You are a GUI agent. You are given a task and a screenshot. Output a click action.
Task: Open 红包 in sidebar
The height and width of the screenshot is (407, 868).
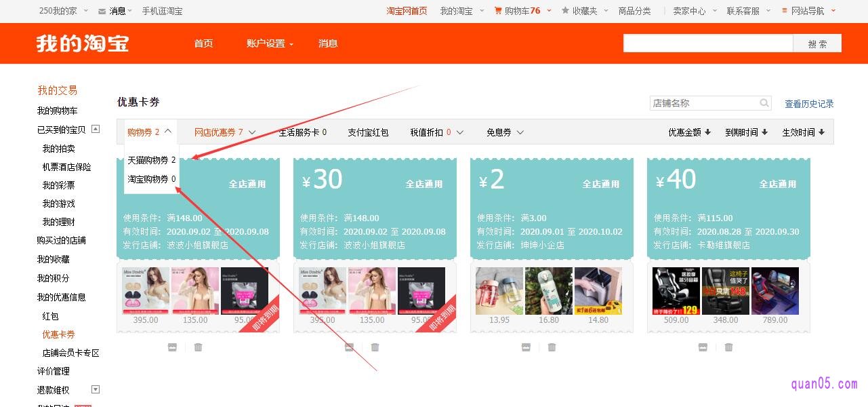(51, 316)
